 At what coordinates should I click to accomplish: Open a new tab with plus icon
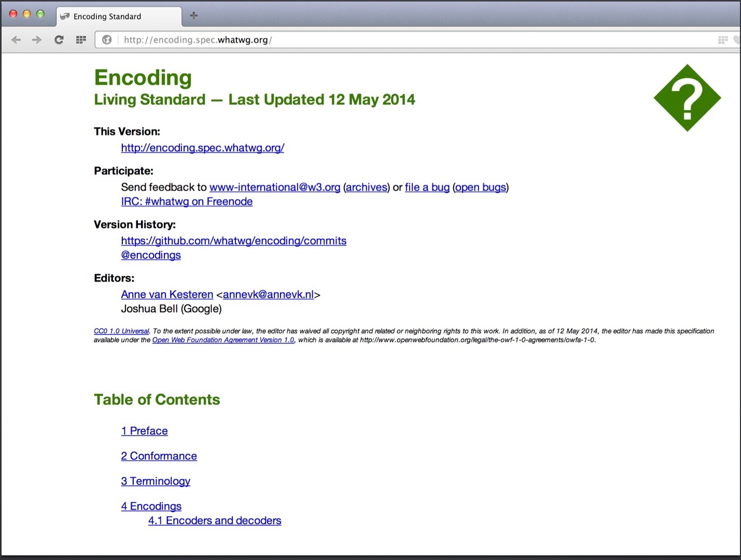click(x=194, y=16)
